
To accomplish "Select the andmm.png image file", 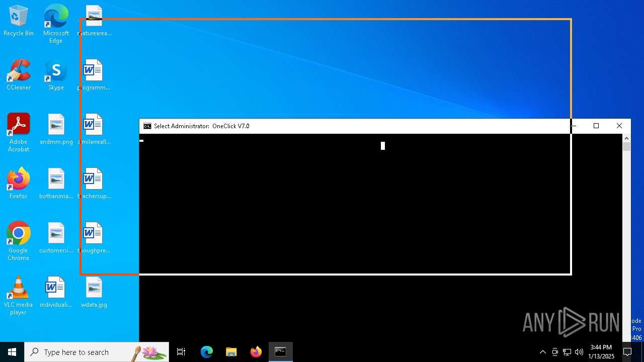I will 56,129.
